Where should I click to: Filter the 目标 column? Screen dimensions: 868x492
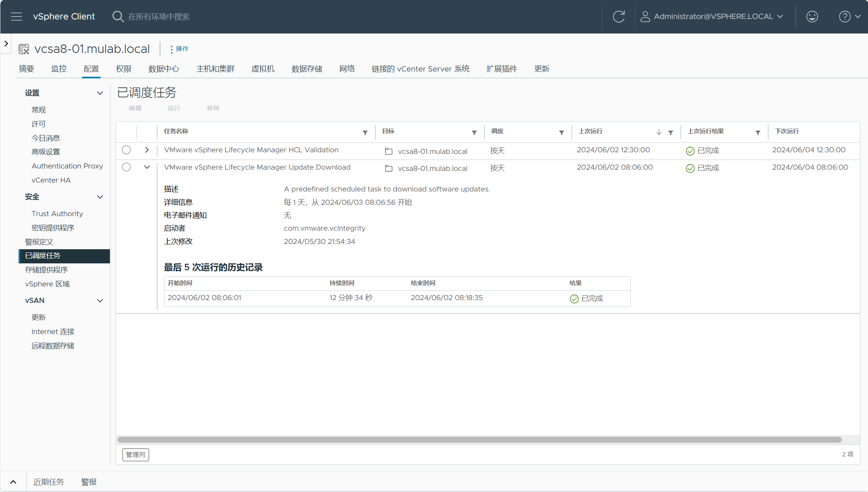(474, 132)
